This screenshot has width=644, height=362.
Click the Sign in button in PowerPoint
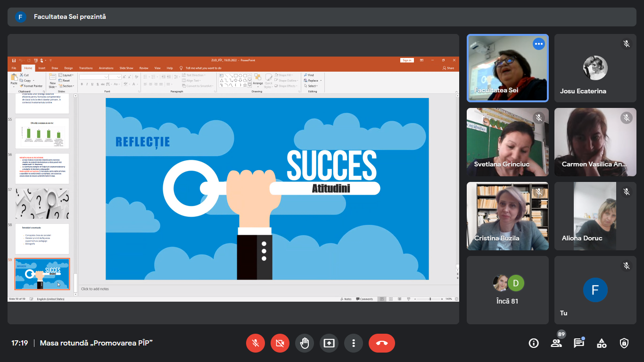[406, 60]
